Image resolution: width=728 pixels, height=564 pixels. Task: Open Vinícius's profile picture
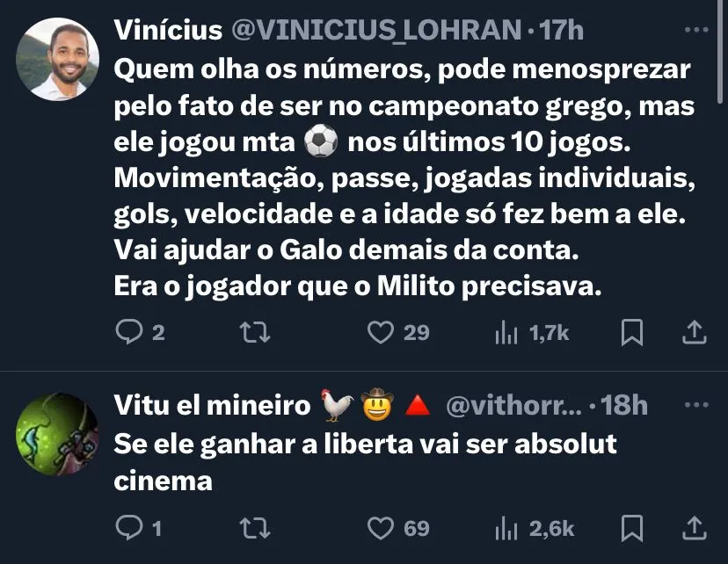pos(57,59)
